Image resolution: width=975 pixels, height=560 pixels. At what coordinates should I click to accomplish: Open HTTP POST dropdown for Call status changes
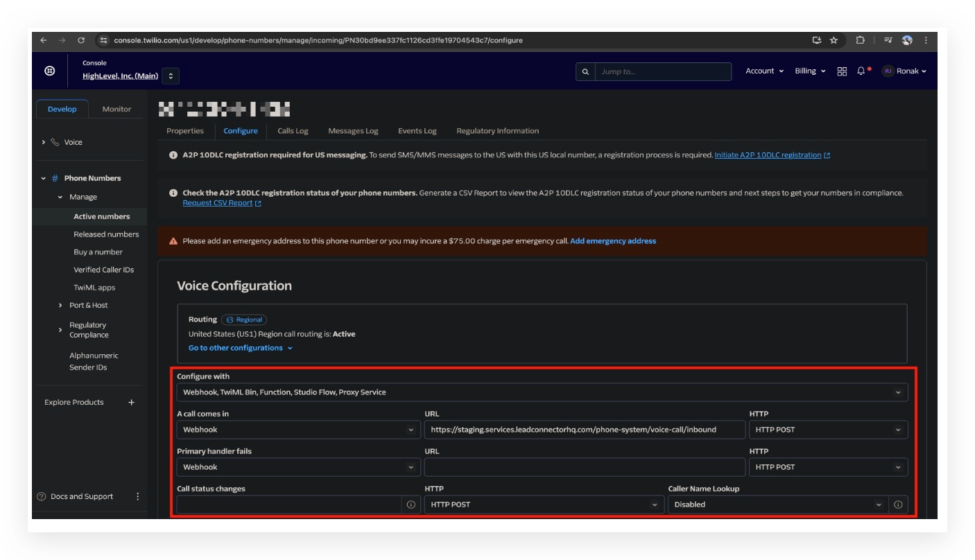click(544, 505)
